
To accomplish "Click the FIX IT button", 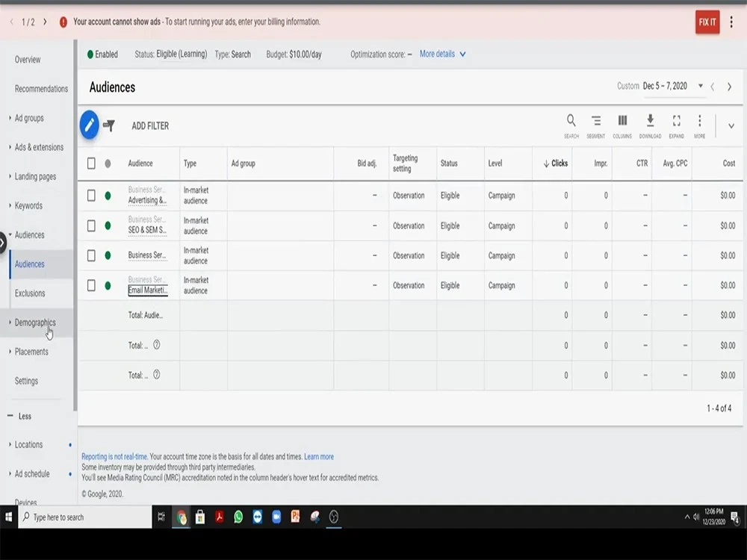I will [x=707, y=22].
